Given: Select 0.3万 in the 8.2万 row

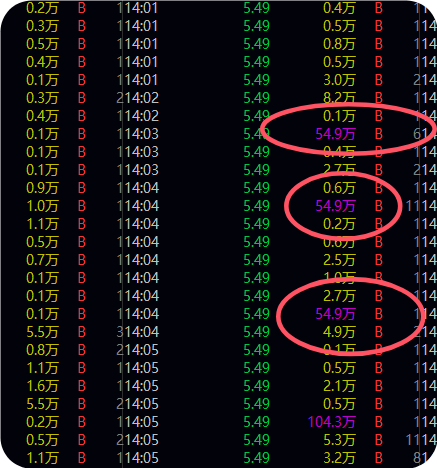Looking at the screenshot, I should click(42, 98).
